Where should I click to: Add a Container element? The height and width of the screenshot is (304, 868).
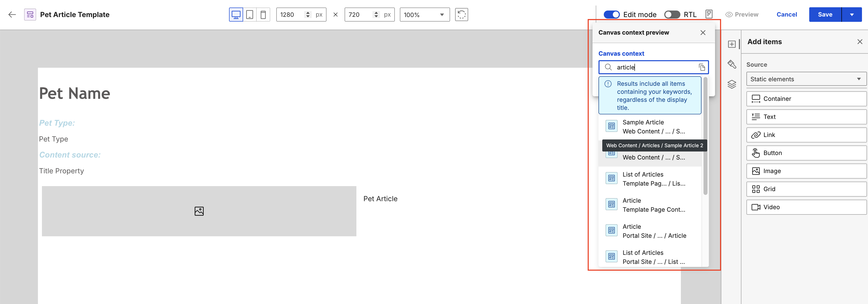[x=806, y=99]
